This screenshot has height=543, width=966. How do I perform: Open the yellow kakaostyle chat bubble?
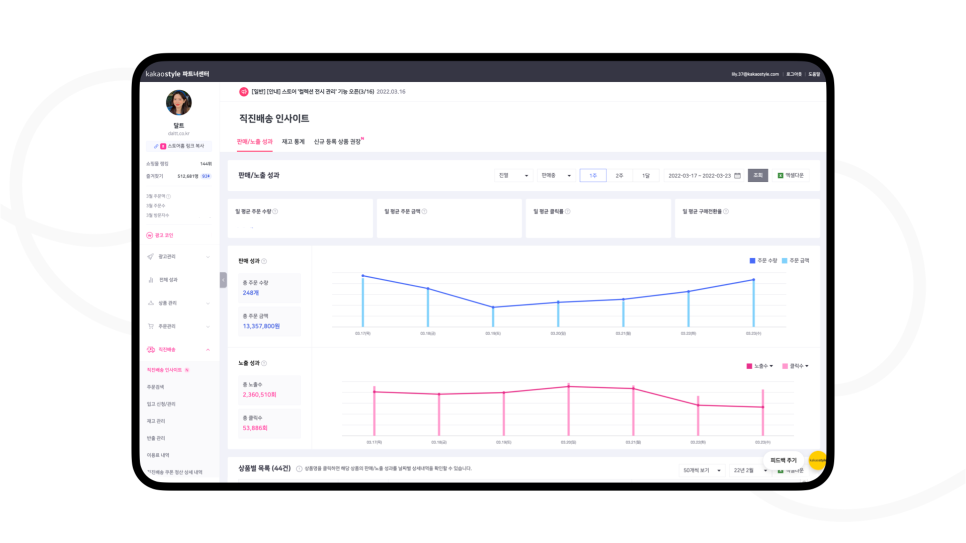pos(818,460)
